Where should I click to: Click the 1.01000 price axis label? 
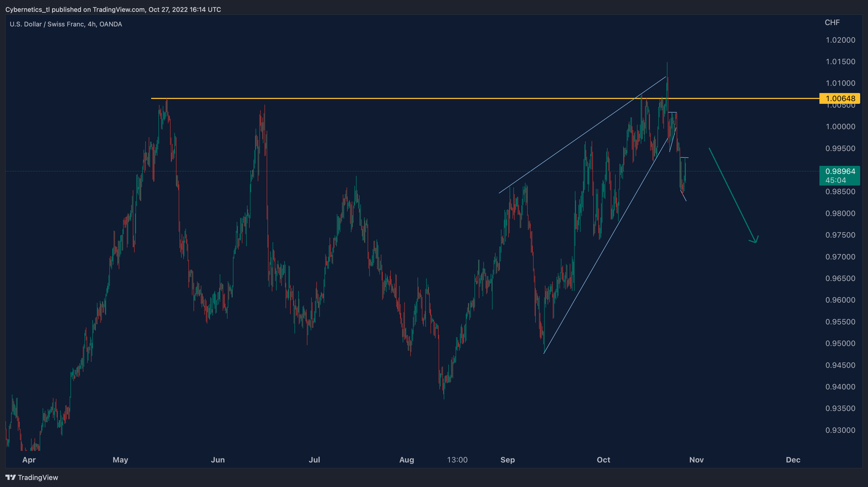tap(840, 83)
